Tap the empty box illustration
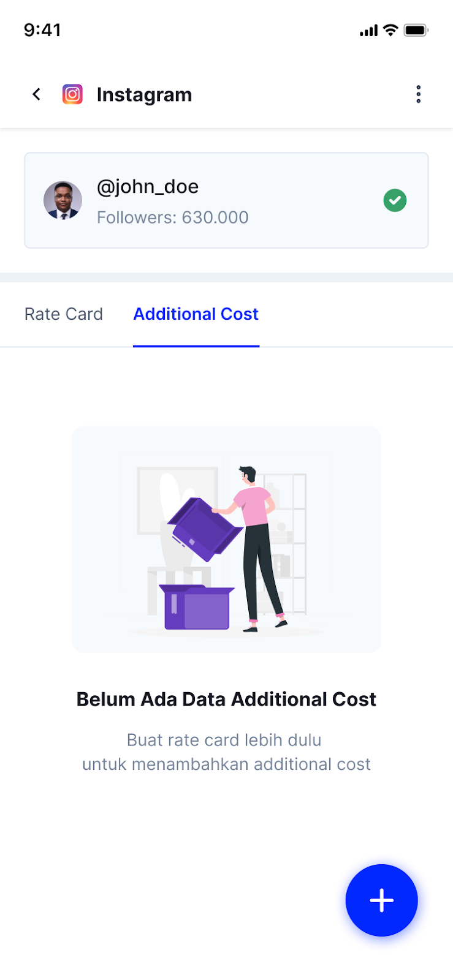 [226, 539]
